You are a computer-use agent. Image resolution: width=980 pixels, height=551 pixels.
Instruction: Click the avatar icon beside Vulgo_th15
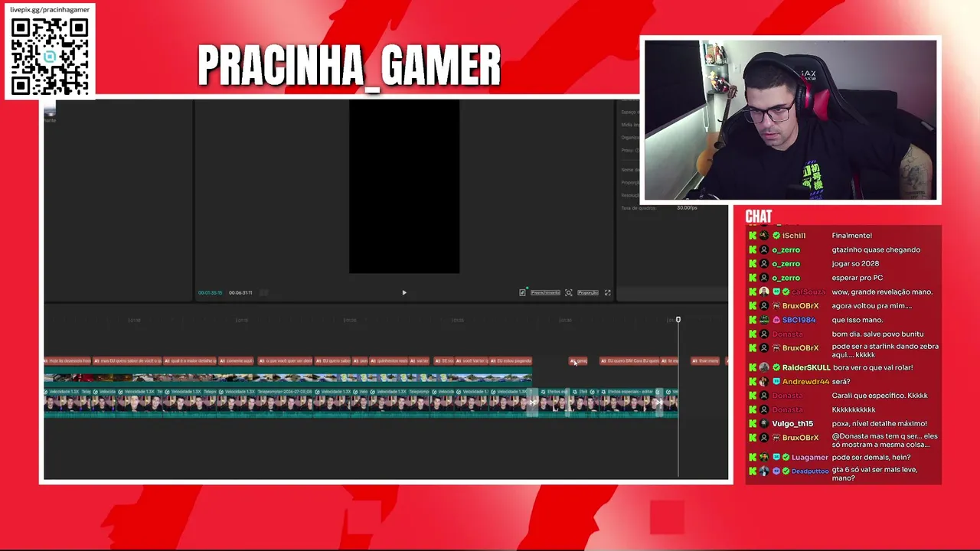pos(764,424)
